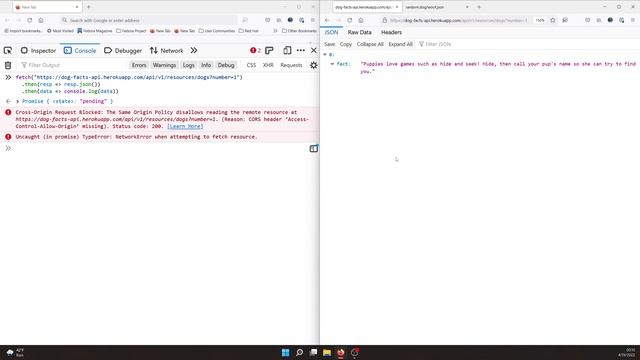
Task: Toggle the Info filter
Action: click(x=206, y=65)
